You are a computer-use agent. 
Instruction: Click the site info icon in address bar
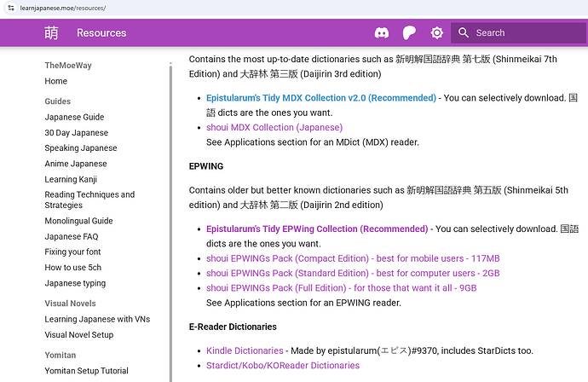pyautogui.click(x=11, y=7)
